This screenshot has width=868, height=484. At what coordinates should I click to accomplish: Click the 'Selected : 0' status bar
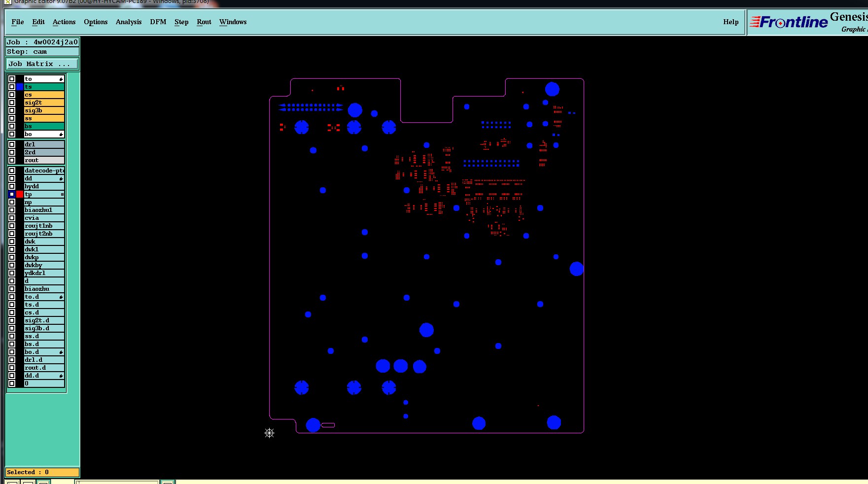tap(42, 472)
